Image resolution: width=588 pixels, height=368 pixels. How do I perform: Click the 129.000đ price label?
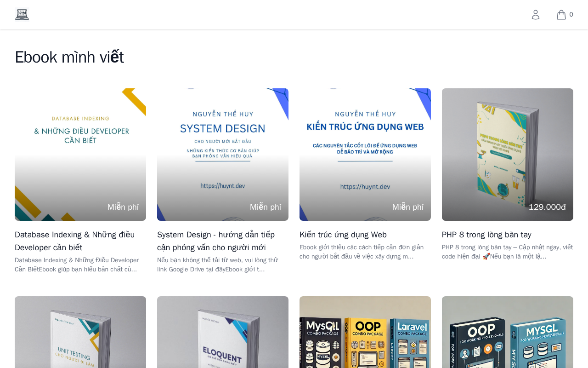tap(547, 207)
